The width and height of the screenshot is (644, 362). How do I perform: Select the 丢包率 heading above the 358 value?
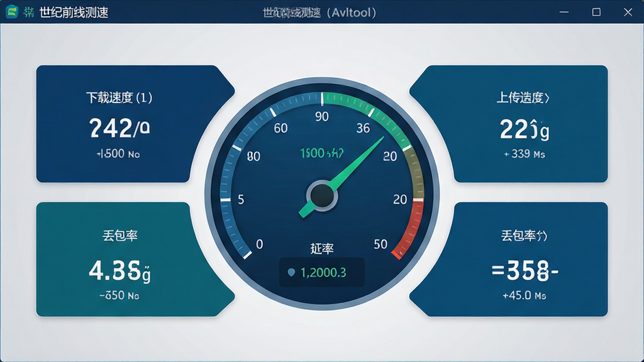coord(524,236)
